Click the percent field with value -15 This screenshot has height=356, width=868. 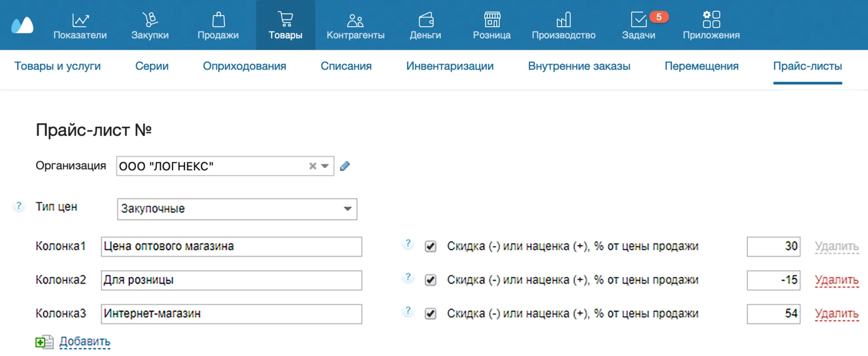coord(774,280)
